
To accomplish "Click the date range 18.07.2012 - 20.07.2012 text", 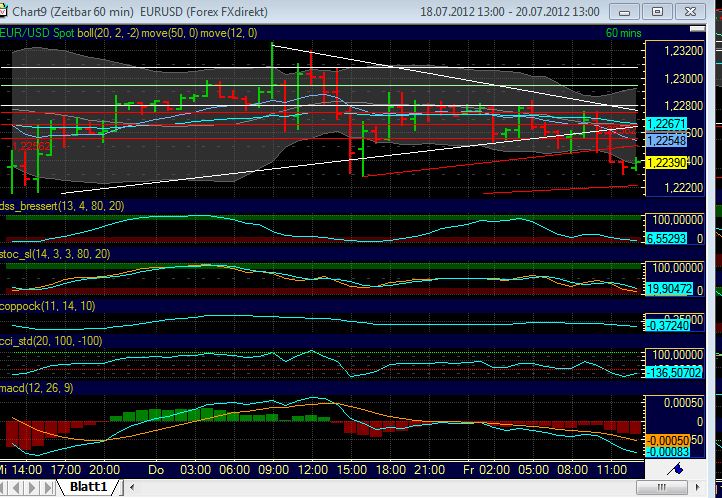I will pyautogui.click(x=510, y=12).
